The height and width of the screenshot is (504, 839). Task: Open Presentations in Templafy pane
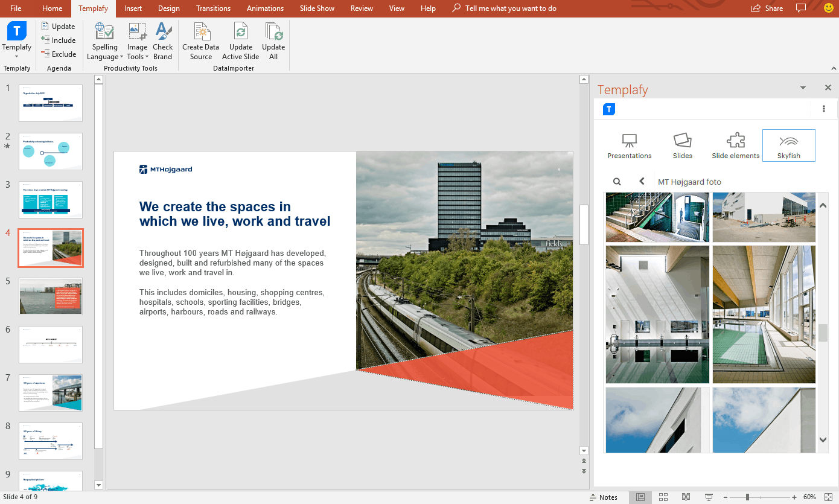click(x=630, y=145)
